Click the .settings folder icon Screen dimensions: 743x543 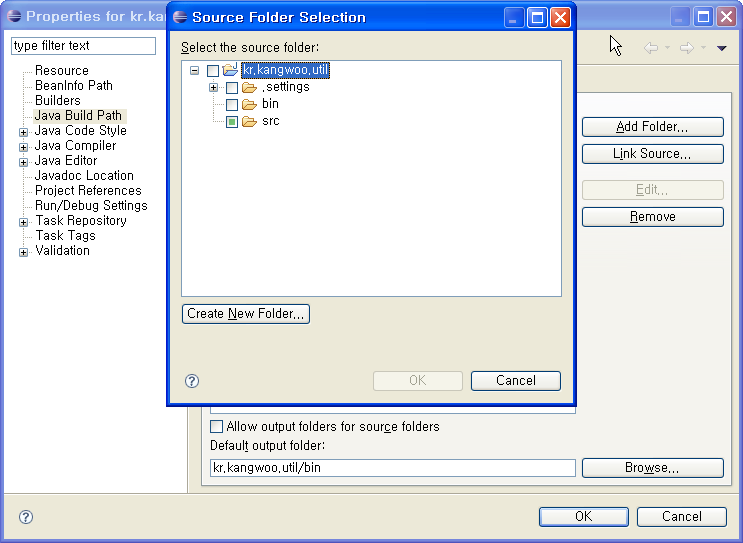pyautogui.click(x=249, y=87)
